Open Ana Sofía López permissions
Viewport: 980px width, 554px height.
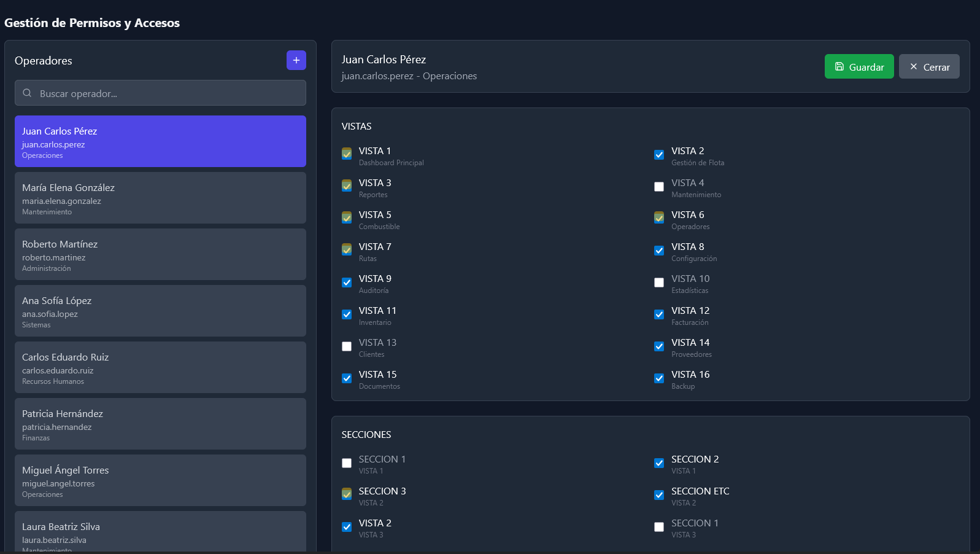coord(160,311)
